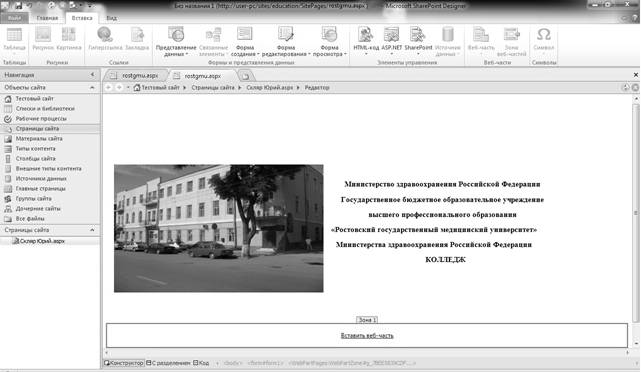Switch to С разделением split view
The width and height of the screenshot is (641, 372).
point(168,363)
